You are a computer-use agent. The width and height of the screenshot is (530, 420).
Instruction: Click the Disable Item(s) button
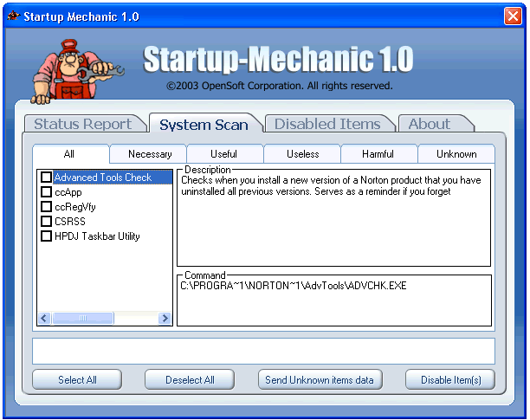click(450, 380)
